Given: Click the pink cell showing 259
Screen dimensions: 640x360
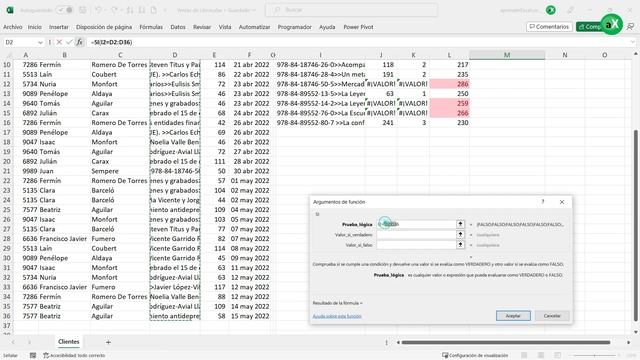Looking at the screenshot, I should (x=449, y=103).
